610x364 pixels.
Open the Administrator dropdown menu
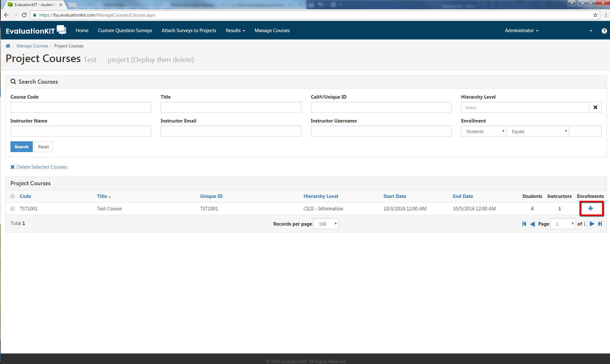522,31
